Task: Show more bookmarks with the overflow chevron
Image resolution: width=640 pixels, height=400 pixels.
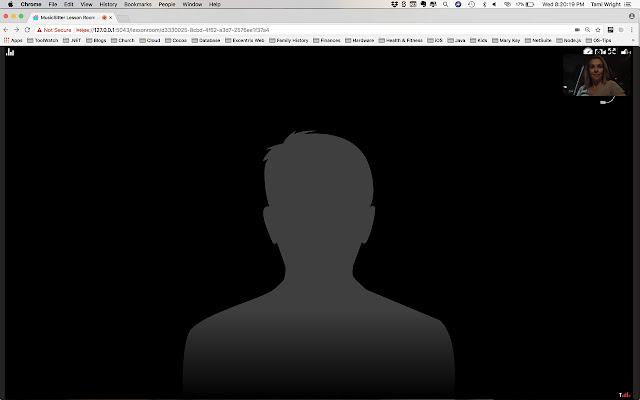Action: [x=633, y=40]
